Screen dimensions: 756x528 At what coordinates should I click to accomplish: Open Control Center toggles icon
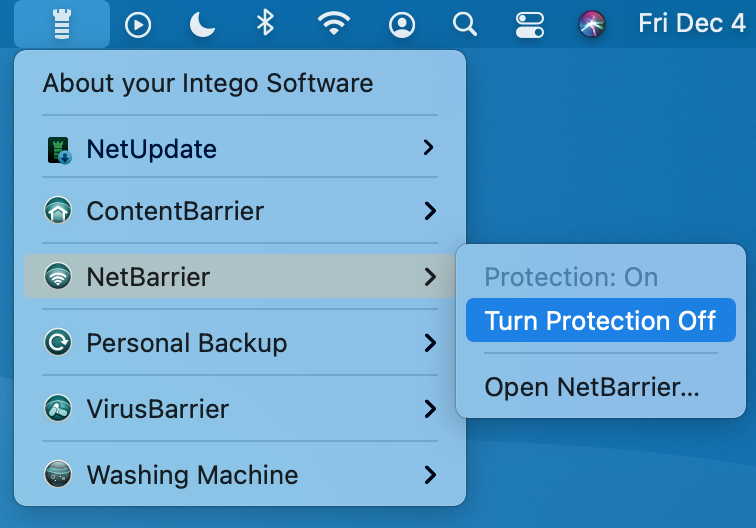tap(529, 25)
